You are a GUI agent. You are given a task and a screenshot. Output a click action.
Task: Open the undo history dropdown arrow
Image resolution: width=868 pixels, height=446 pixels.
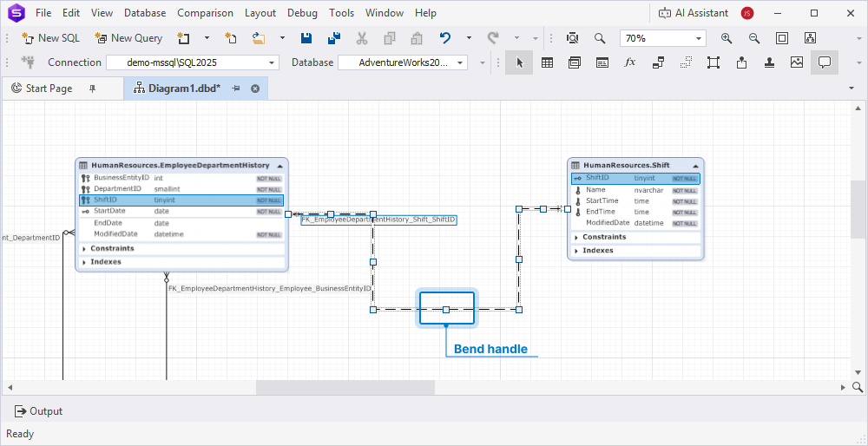[x=469, y=38]
